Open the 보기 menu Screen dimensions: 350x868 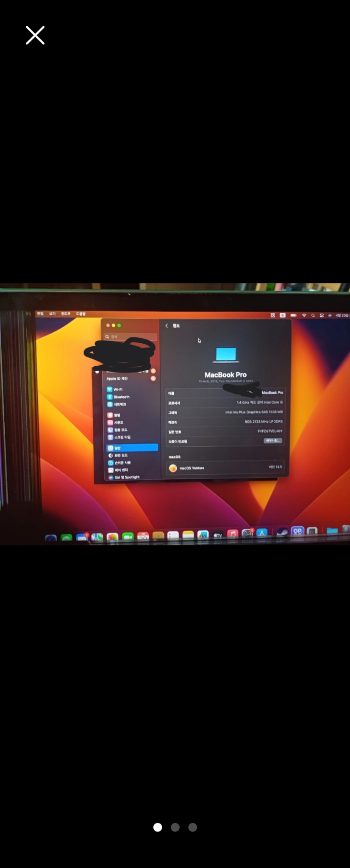coord(52,314)
